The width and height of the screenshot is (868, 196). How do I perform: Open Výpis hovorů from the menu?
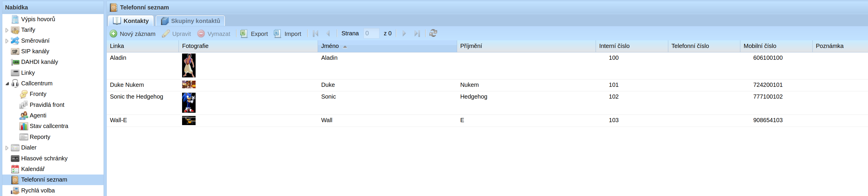(38, 19)
